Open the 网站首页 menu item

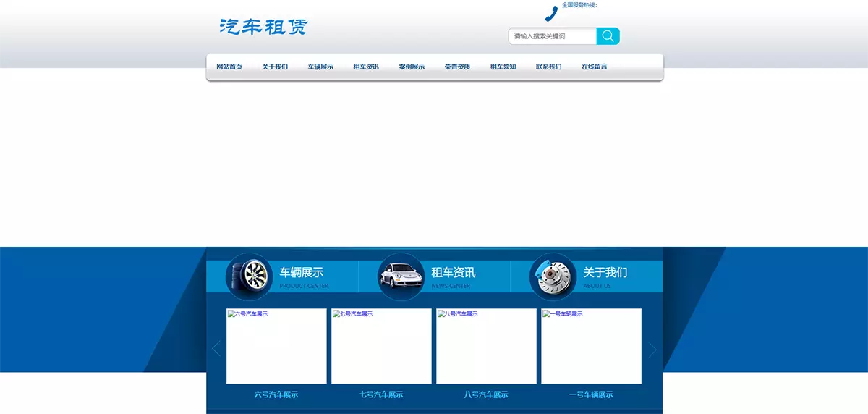pos(229,67)
